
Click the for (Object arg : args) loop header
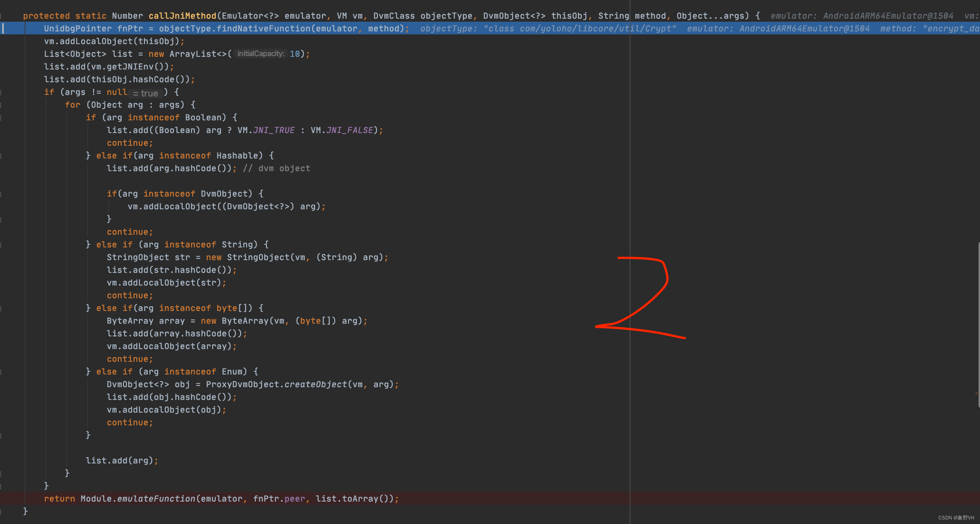click(x=130, y=105)
